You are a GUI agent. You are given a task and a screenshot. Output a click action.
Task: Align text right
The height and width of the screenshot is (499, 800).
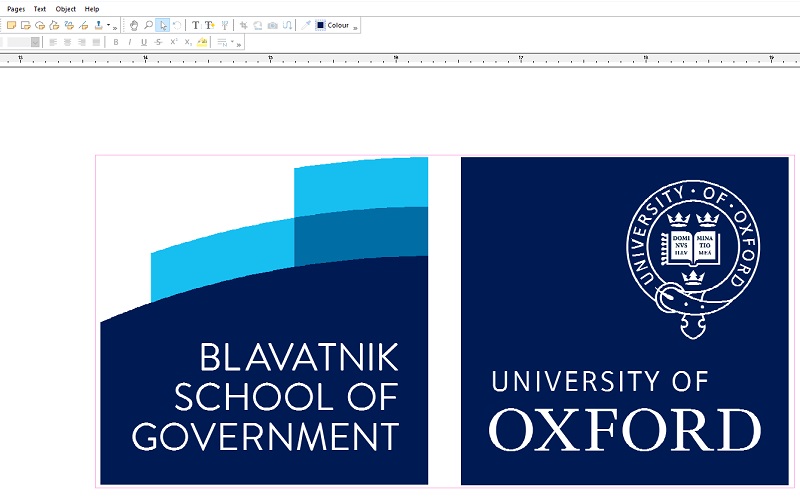[82, 42]
